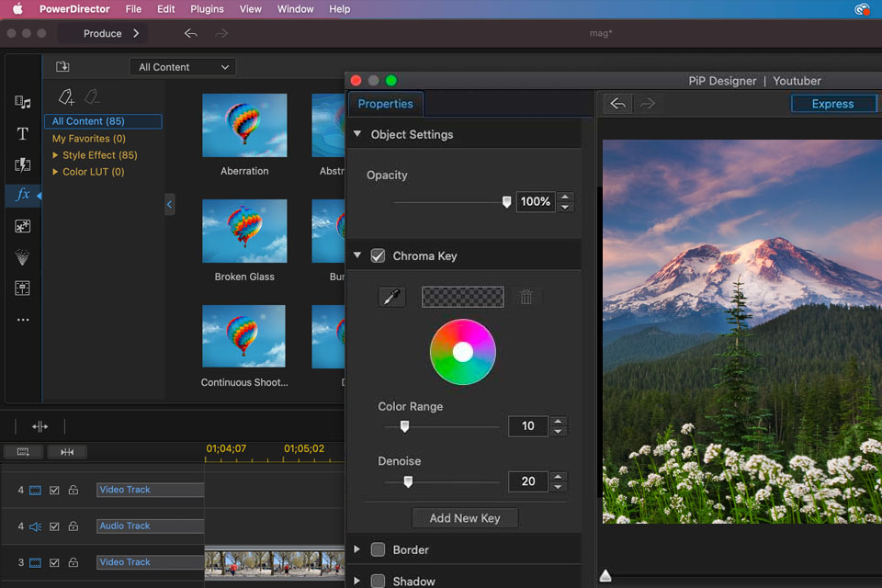
Task: Open the View menu
Action: (x=250, y=9)
